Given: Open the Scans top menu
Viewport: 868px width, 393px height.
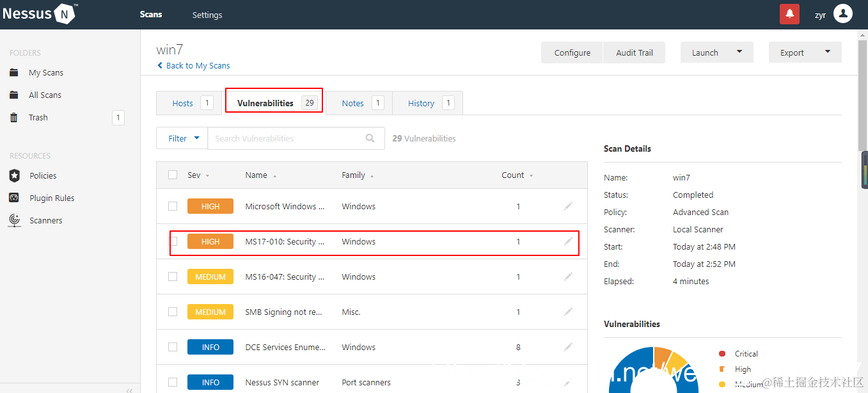Looking at the screenshot, I should coord(151,14).
